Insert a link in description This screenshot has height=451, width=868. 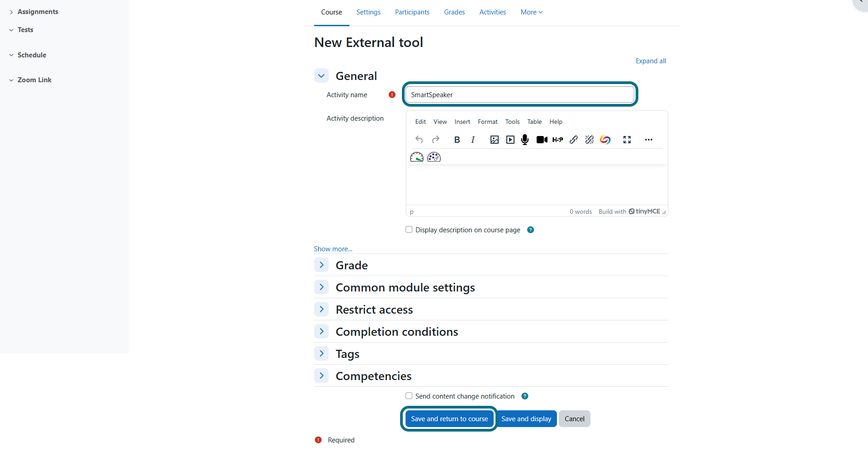[x=574, y=140]
